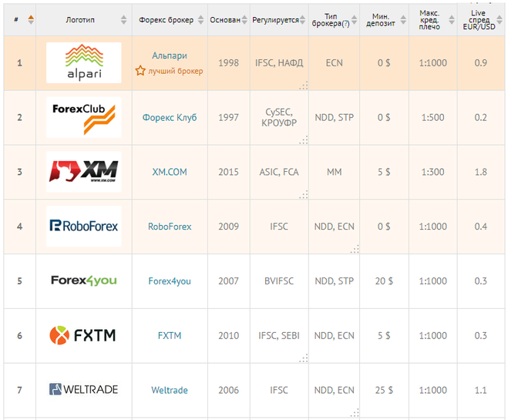The image size is (508, 420).
Task: Click the Alpari logo
Action: coord(84,62)
